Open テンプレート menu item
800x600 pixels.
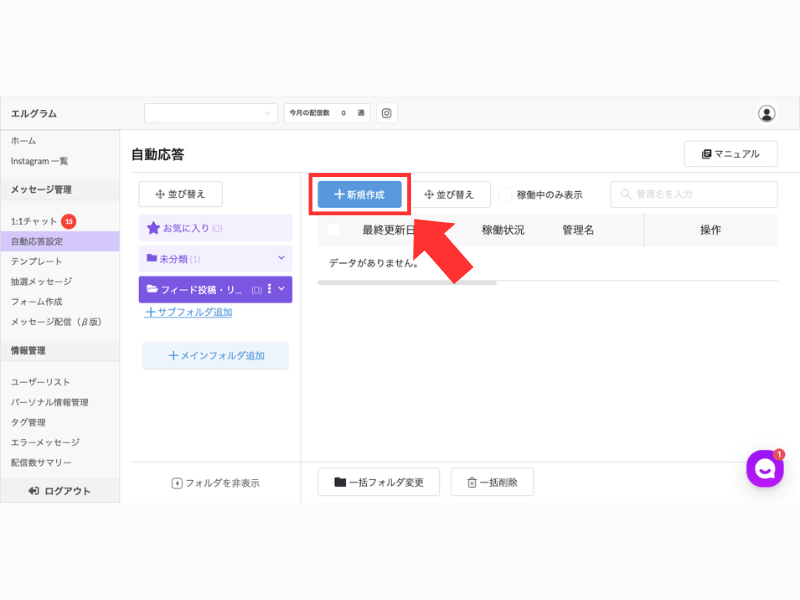coord(37,261)
